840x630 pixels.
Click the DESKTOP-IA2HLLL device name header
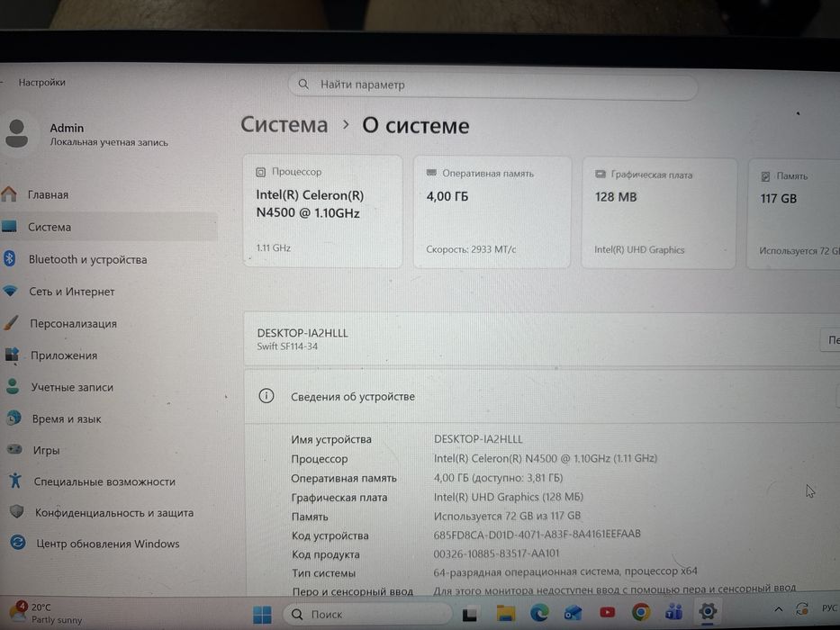click(x=303, y=333)
